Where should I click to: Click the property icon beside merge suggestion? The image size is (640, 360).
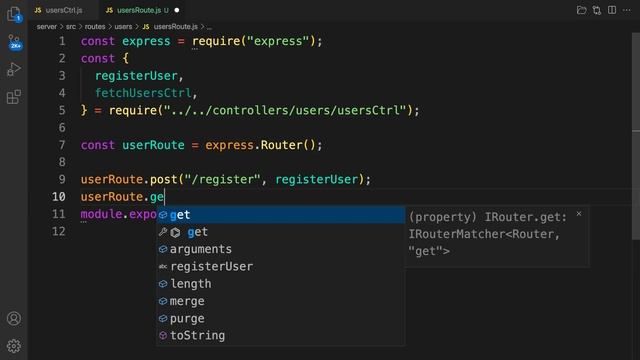(x=163, y=301)
